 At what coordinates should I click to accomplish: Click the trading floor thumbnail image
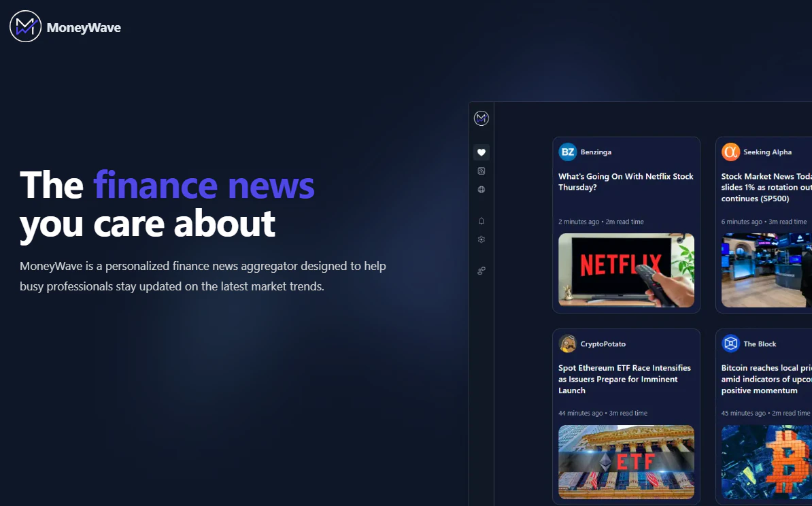click(x=766, y=271)
